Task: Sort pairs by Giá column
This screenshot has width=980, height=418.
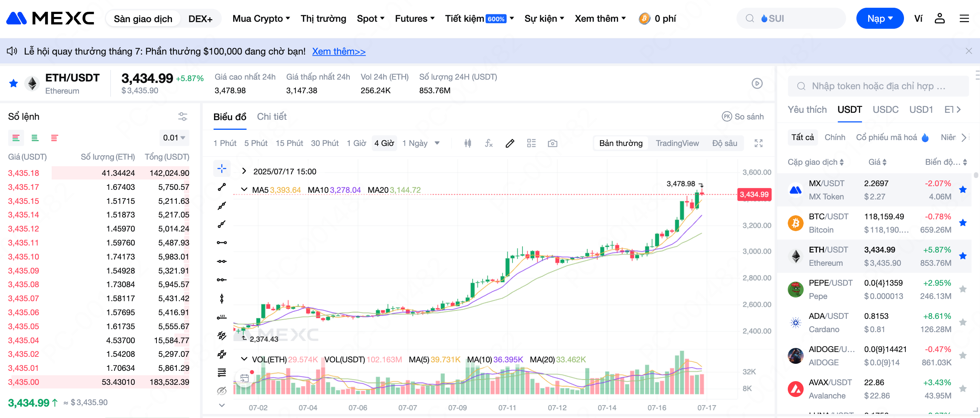Action: click(x=877, y=162)
